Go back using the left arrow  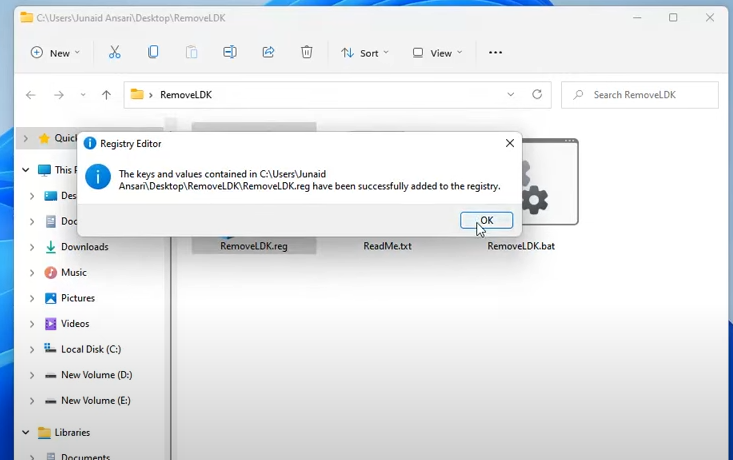[x=31, y=95]
